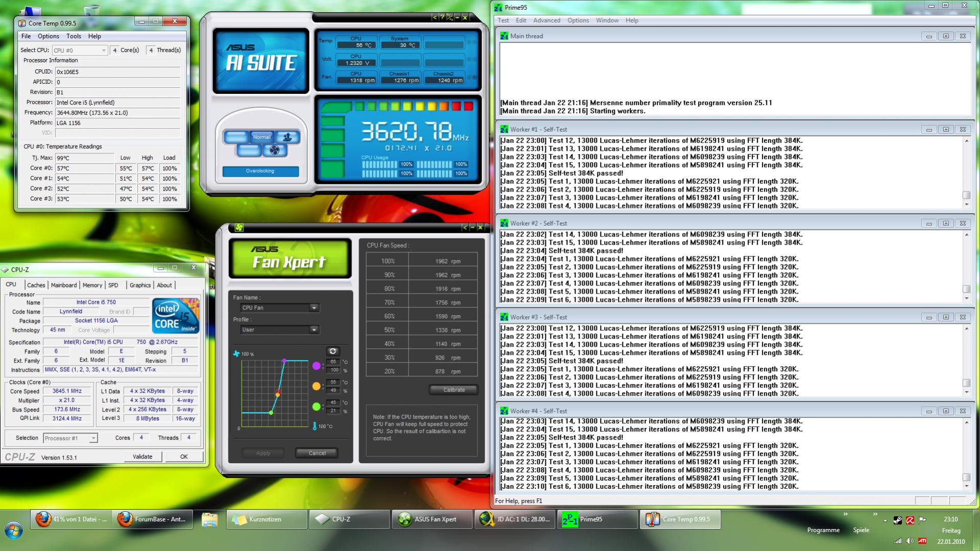The image size is (980, 551).
Task: Open CPU-Z processor Selection dropdown
Action: pos(70,438)
